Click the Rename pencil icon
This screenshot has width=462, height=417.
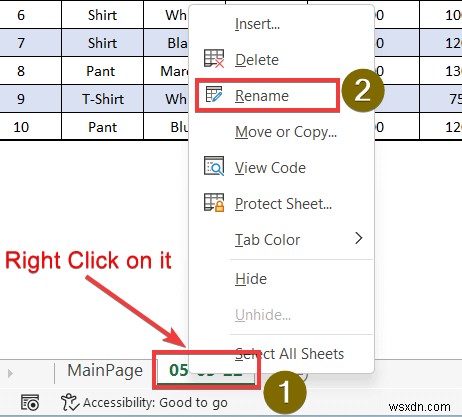(x=214, y=95)
